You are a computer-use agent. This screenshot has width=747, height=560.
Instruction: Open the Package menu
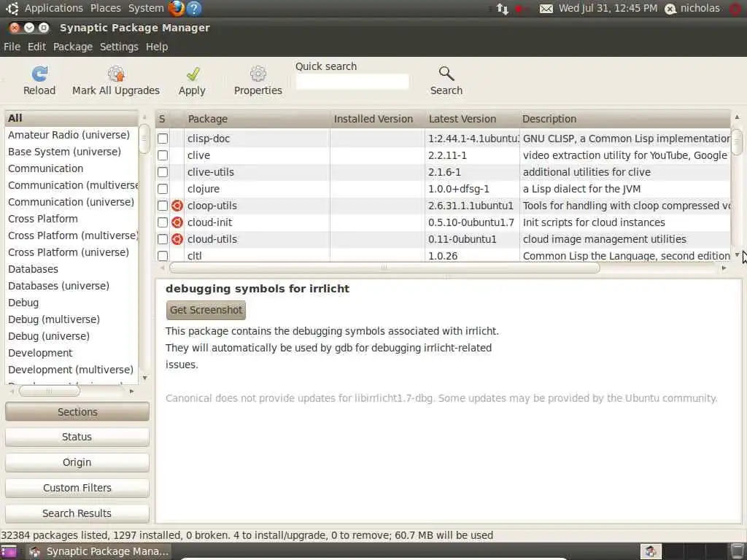pos(73,47)
